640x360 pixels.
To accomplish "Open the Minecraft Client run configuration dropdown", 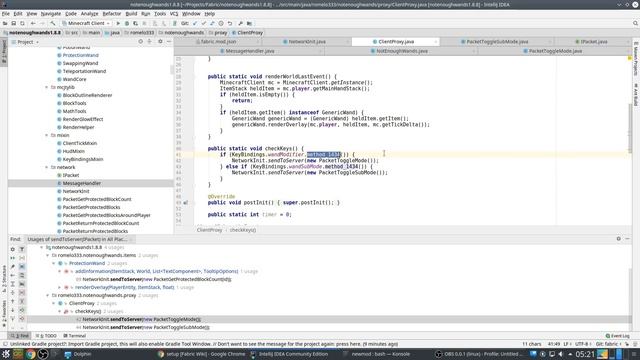I will coord(86,23).
